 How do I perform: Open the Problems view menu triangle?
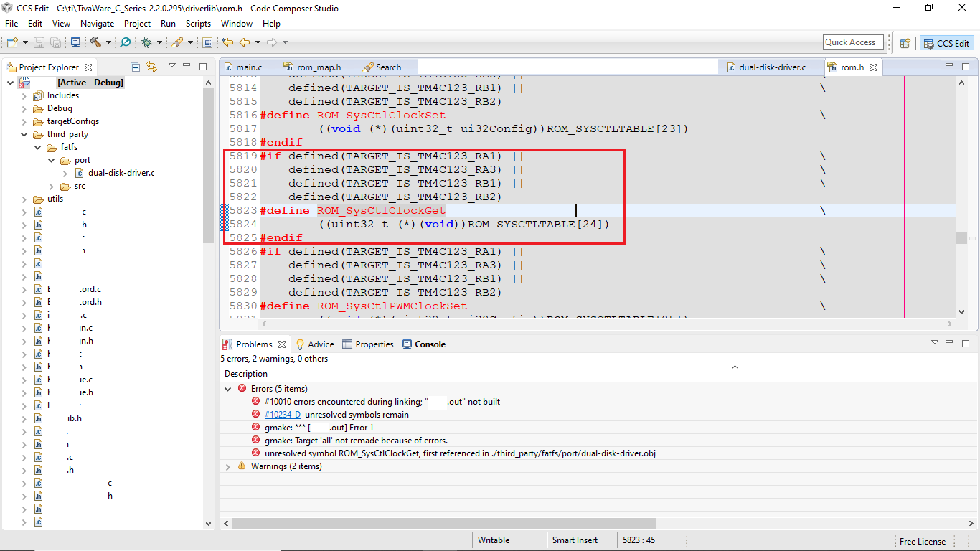(x=935, y=343)
